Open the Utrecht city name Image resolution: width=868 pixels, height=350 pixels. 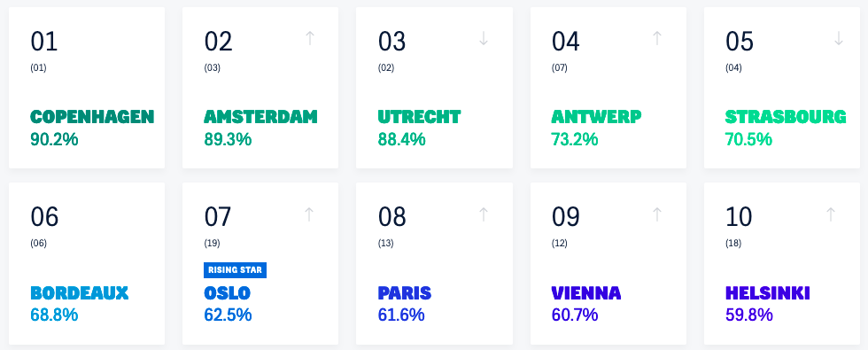pyautogui.click(x=419, y=117)
